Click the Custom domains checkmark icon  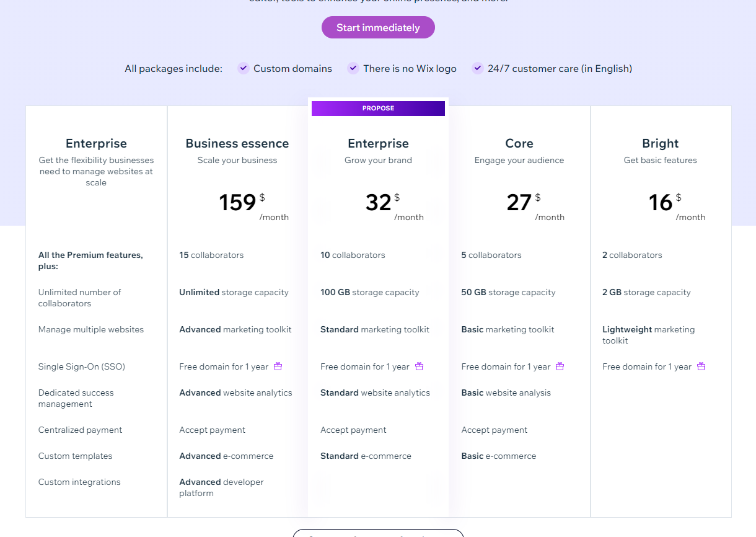244,68
